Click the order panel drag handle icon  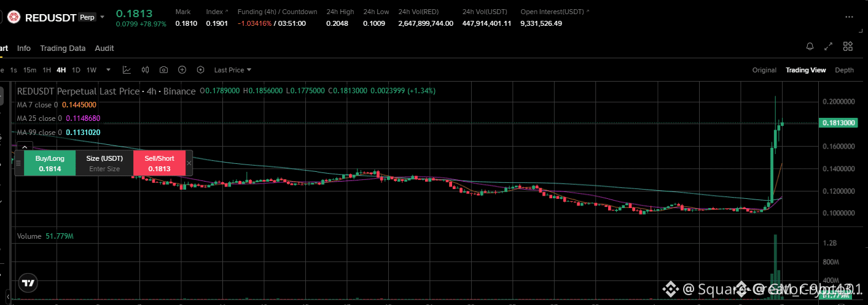coord(18,163)
